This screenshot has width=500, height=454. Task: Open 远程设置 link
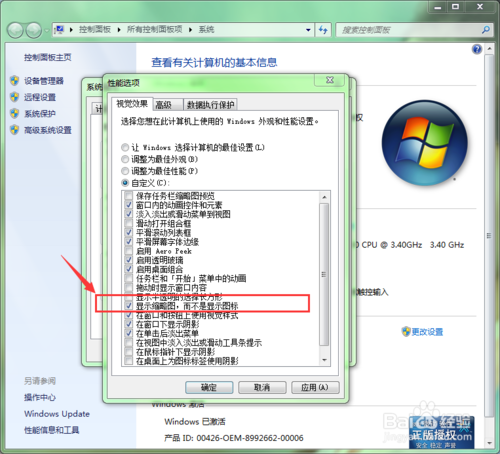(x=40, y=97)
